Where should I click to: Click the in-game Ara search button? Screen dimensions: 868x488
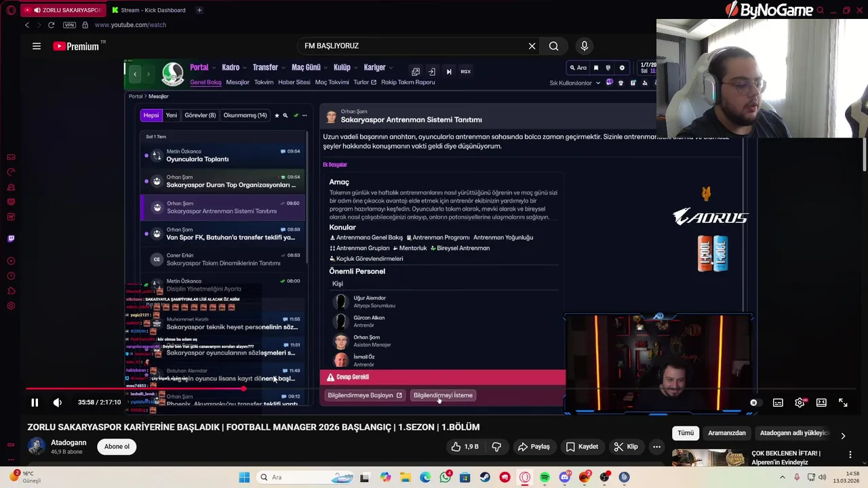tap(578, 68)
